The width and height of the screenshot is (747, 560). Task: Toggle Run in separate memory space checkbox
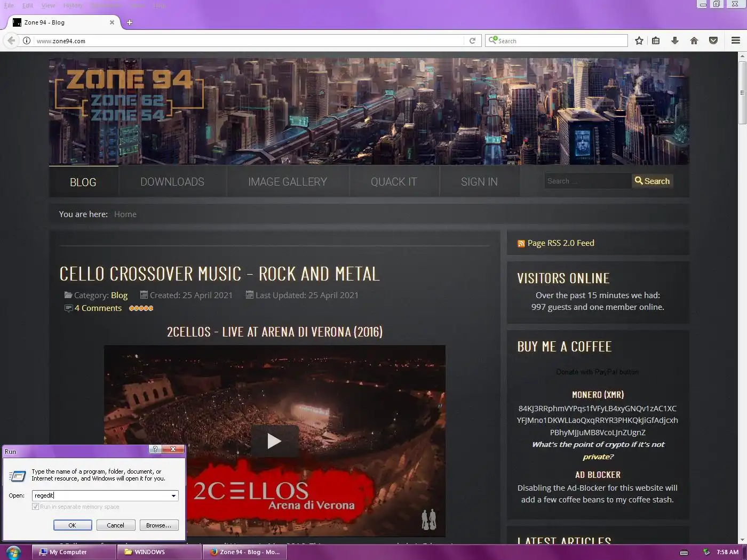(x=36, y=507)
